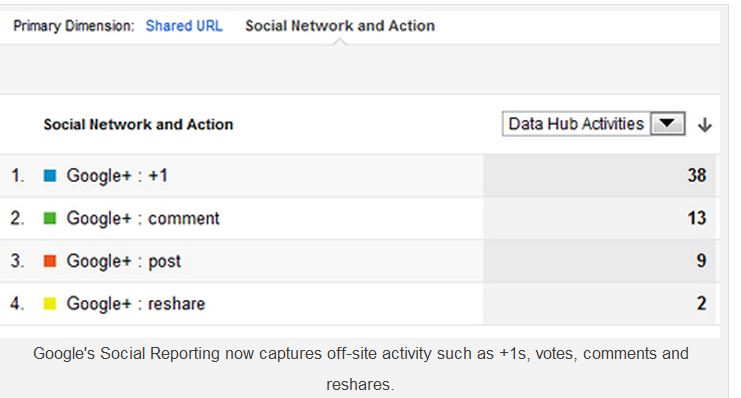Screen dimensions: 741x398
Task: Click the Social Reporting caption text
Action: 361,369
